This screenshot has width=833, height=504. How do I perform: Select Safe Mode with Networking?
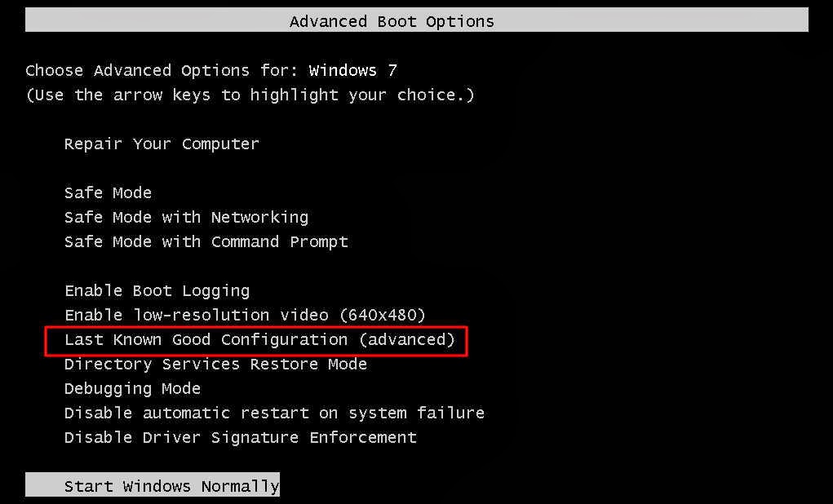click(x=186, y=217)
